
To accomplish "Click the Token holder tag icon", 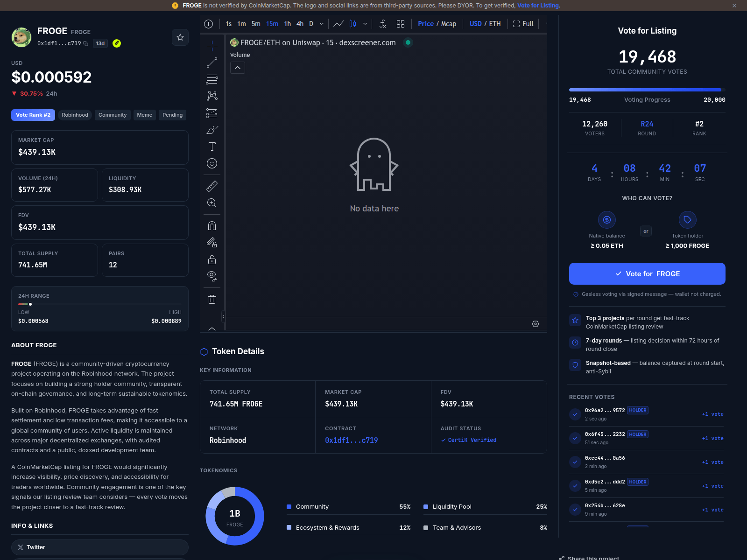I will point(687,220).
